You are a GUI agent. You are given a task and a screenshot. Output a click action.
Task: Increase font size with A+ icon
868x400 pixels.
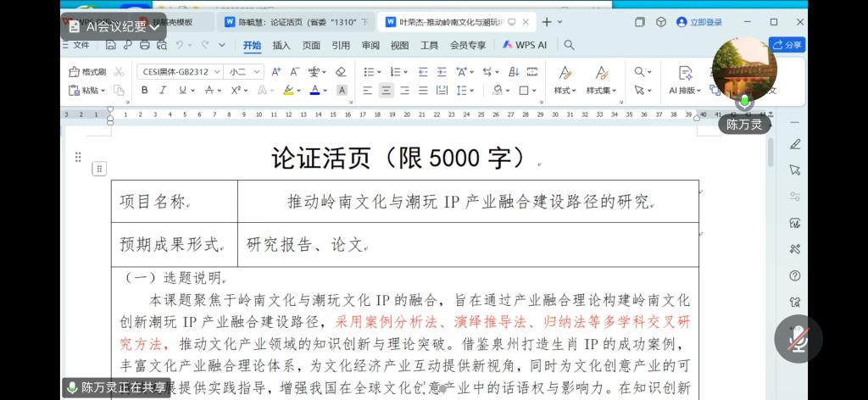(x=276, y=72)
